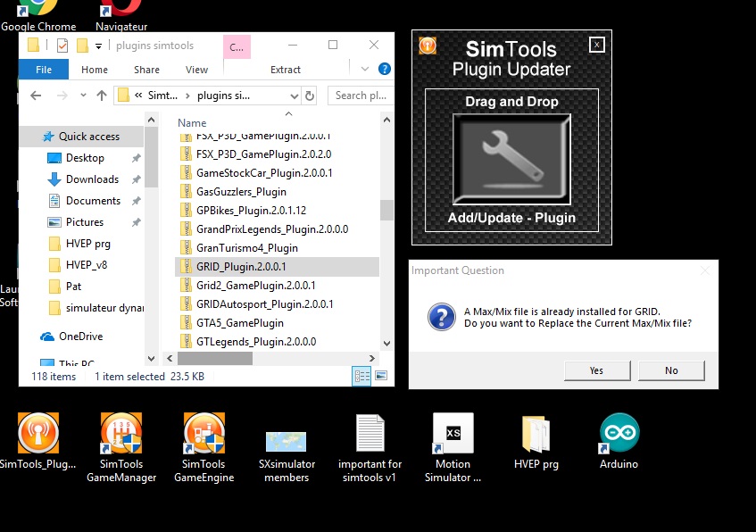The height and width of the screenshot is (532, 756).
Task: Switch to details view in status bar
Action: pyautogui.click(x=361, y=376)
